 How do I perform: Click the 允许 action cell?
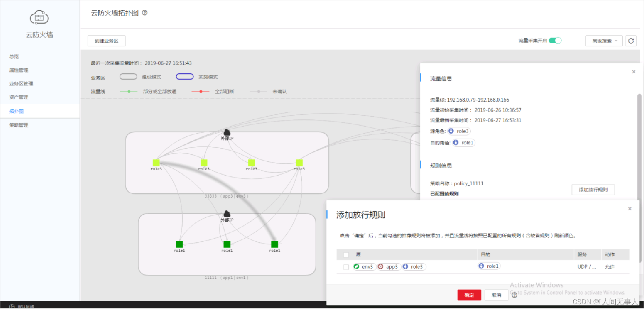tap(609, 267)
